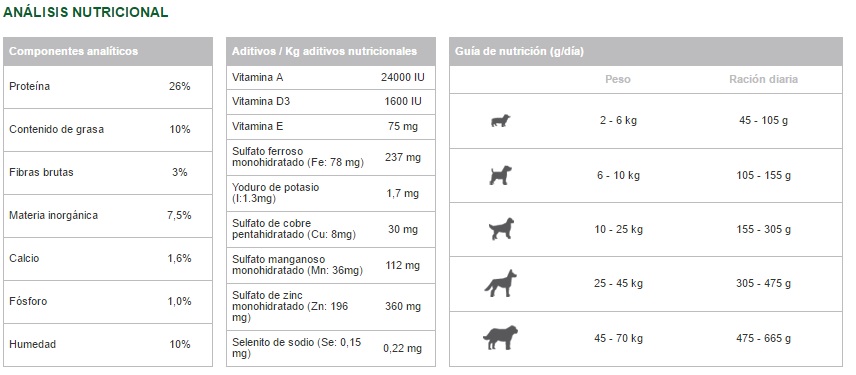Select the Componentes analíticos table header
This screenshot has width=856, height=375.
108,51
